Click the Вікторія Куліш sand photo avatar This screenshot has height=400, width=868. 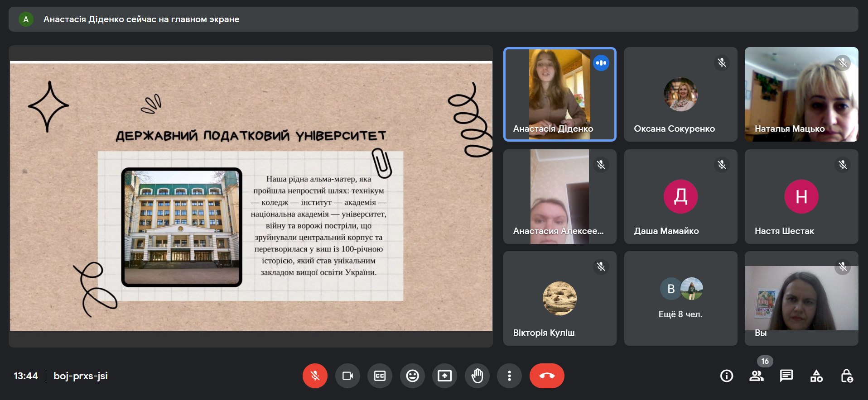(x=560, y=298)
